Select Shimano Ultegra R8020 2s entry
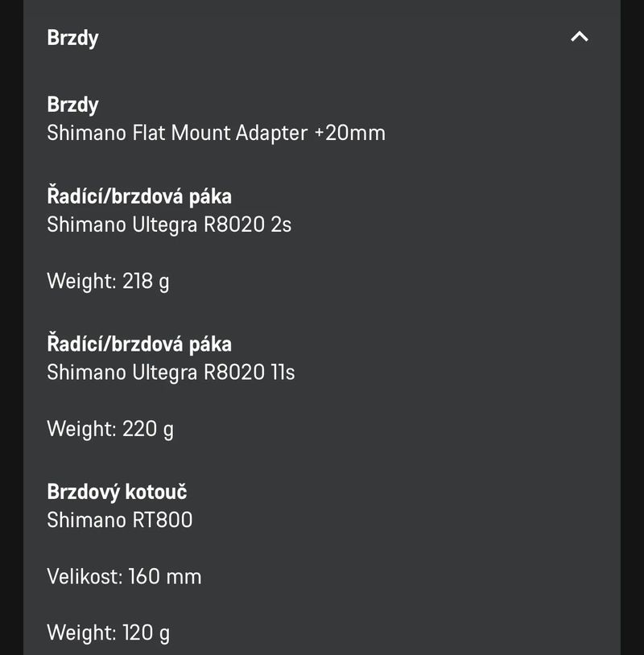The width and height of the screenshot is (644, 655). (169, 225)
